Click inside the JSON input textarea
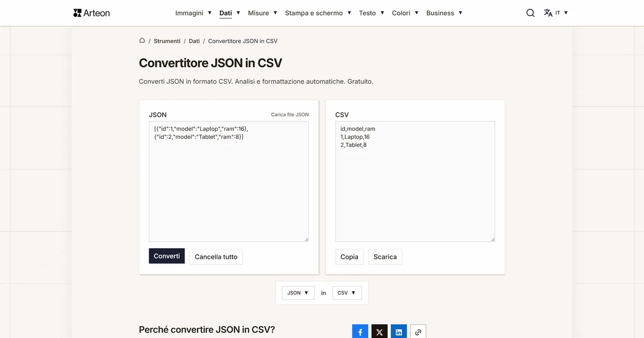This screenshot has height=338, width=644. (229, 181)
